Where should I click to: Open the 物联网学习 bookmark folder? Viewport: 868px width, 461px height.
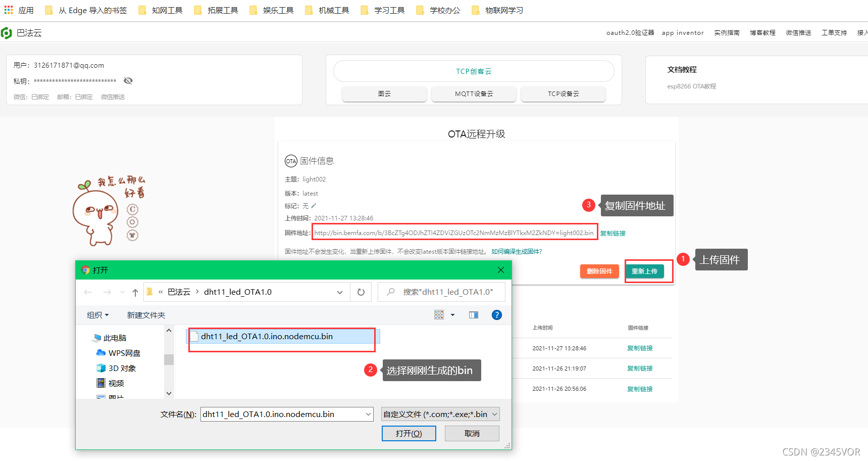(x=497, y=10)
